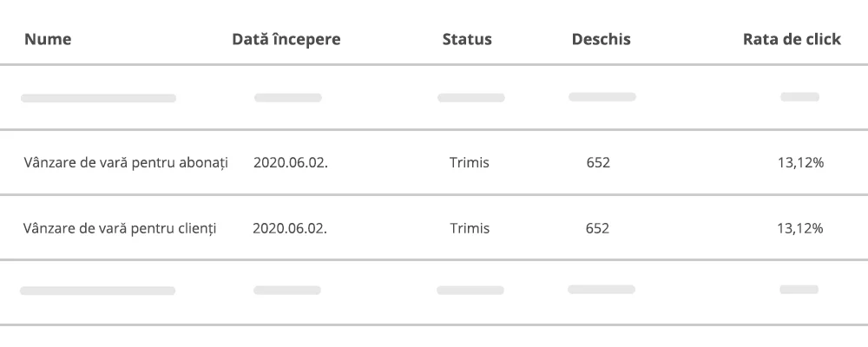
Task: Click placeholder Deschis bar in last row
Action: 602,290
